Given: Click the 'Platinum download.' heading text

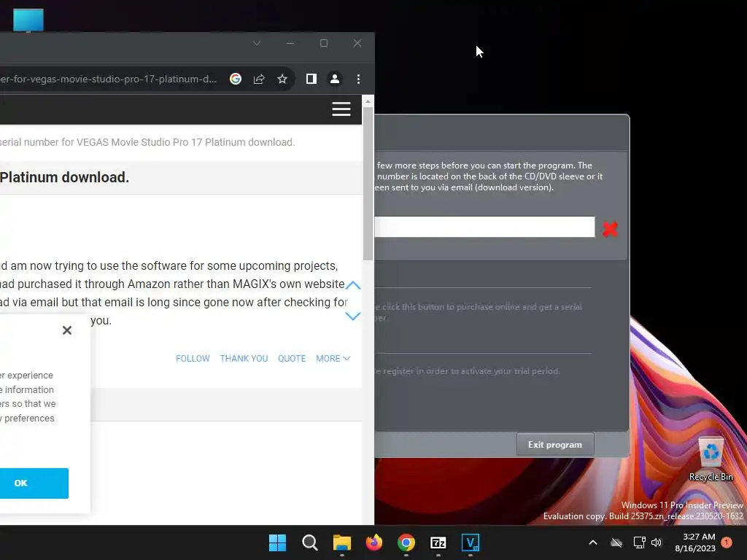Looking at the screenshot, I should [x=64, y=178].
